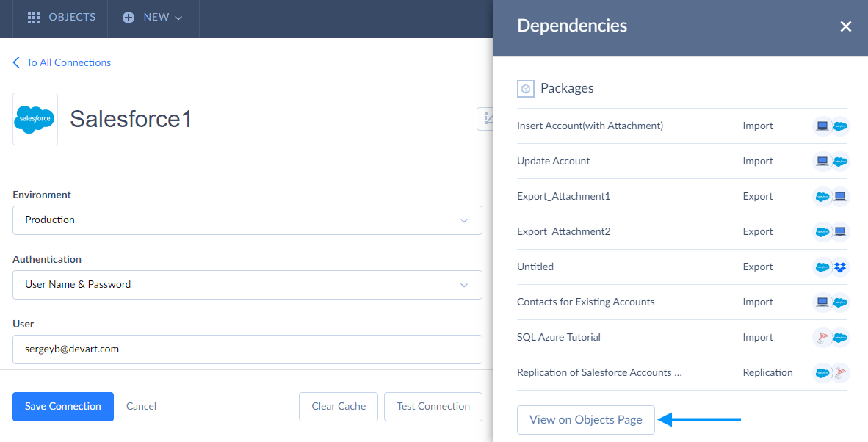Click the Salesforce1 connection title

[131, 118]
